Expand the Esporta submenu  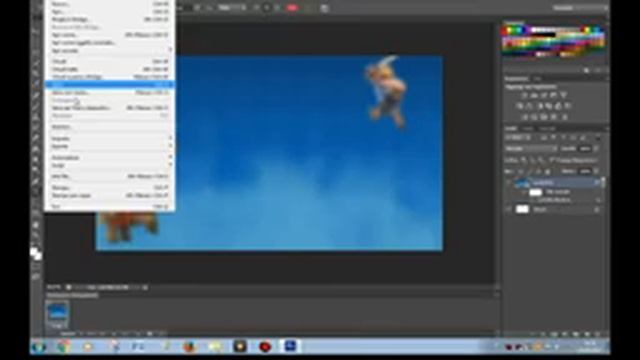coord(109,146)
